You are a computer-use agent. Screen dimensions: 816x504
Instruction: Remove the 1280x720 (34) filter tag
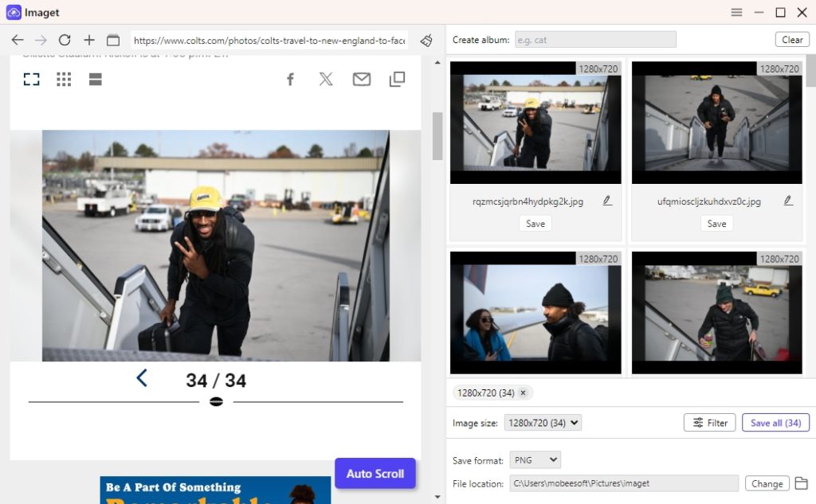click(x=523, y=393)
